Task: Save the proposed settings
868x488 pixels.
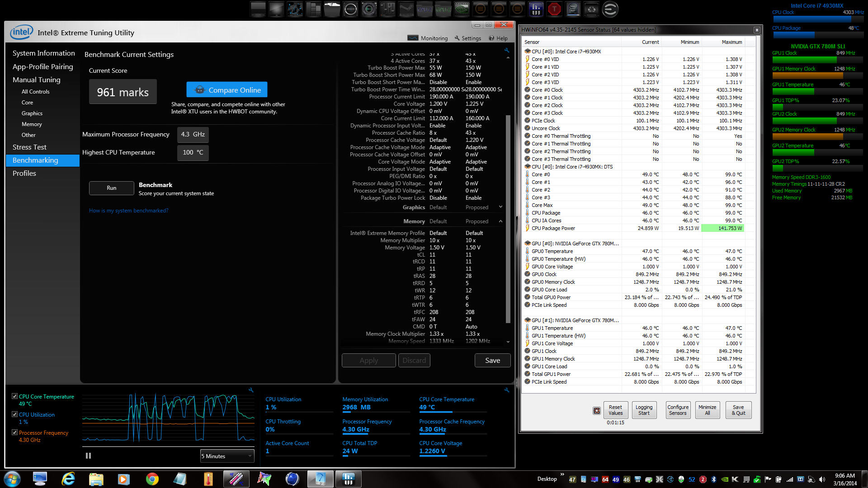Action: (x=492, y=360)
